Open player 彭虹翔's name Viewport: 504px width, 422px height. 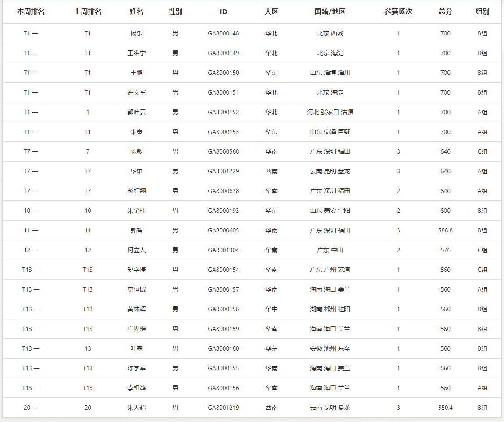(136, 191)
